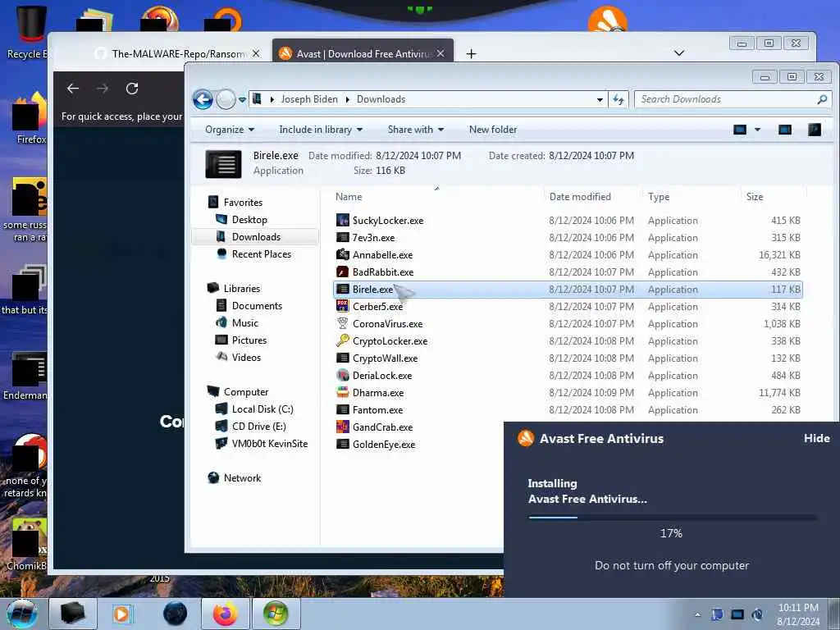Open CD Drive (E:)
Viewport: 840px width, 630px height.
(258, 426)
